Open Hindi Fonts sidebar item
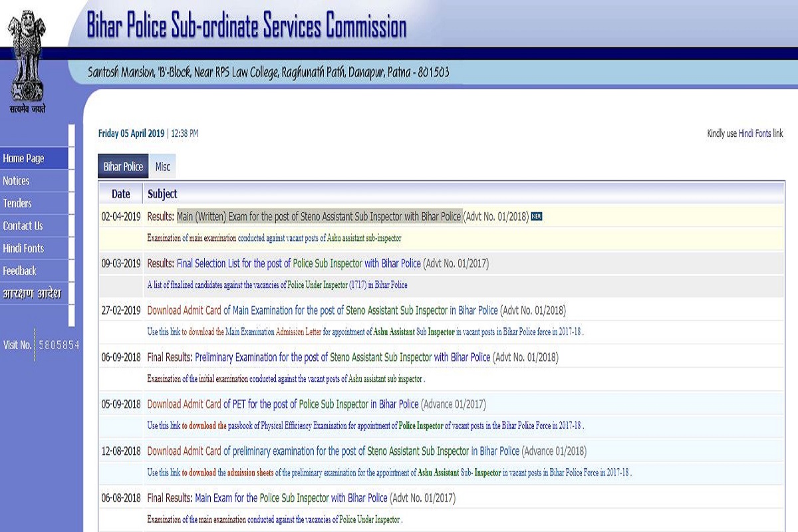798x532 pixels. click(x=34, y=249)
